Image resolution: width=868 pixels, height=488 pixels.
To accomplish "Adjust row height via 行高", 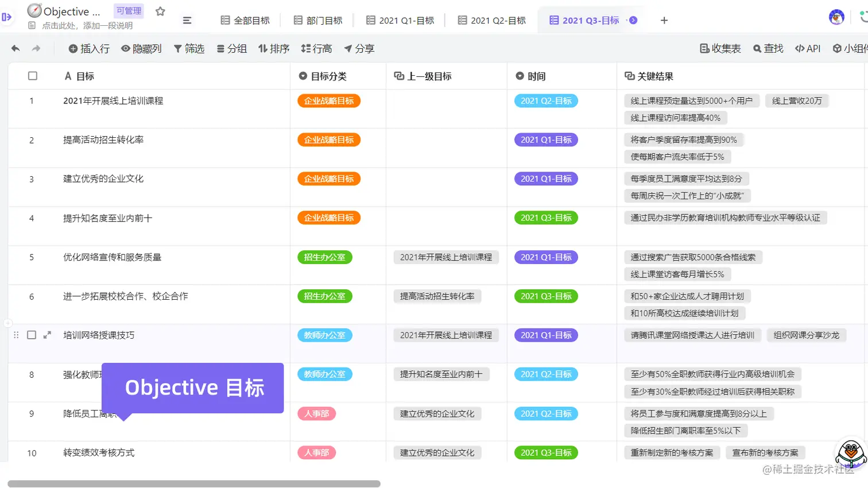I will [x=316, y=49].
